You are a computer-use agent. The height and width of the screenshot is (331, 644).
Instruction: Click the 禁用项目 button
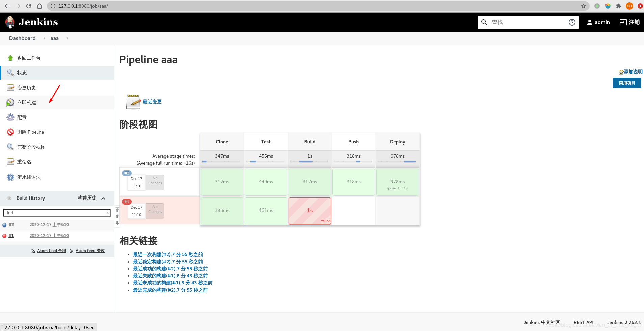click(x=627, y=83)
